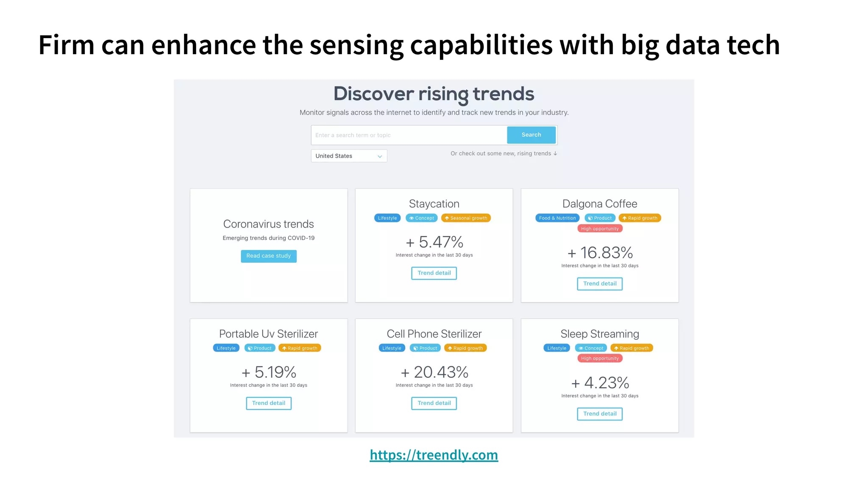Click the rising trends down arrow text
The height and width of the screenshot is (488, 868).
(504, 153)
